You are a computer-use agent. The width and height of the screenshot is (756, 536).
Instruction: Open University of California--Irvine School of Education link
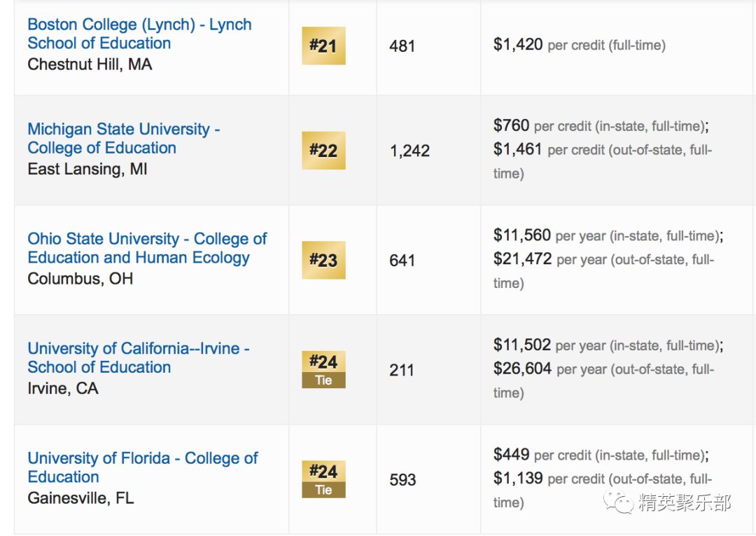[x=139, y=357]
